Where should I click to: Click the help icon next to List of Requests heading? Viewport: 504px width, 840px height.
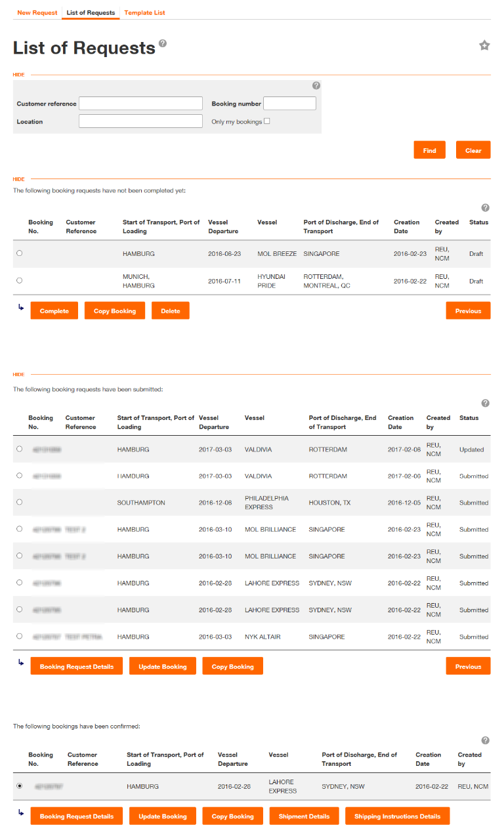coord(163,43)
